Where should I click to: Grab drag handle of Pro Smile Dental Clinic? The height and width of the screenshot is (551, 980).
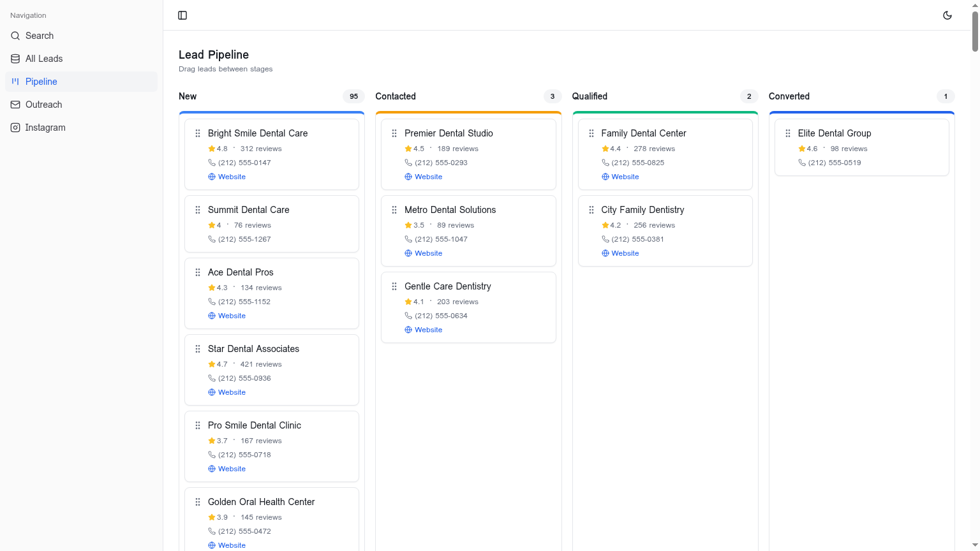[x=198, y=425]
